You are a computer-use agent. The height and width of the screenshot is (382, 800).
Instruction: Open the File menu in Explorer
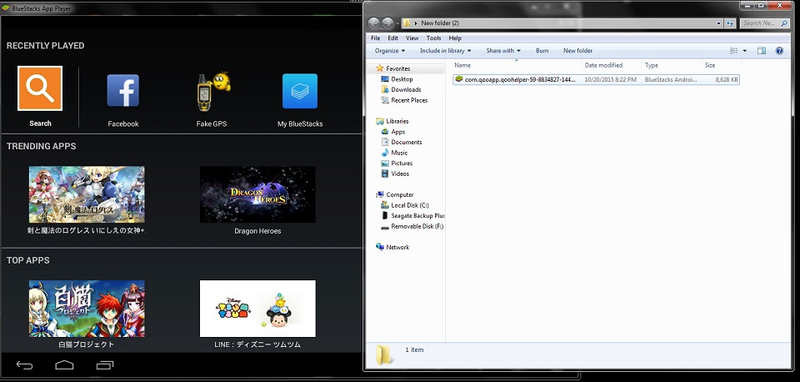pos(376,38)
